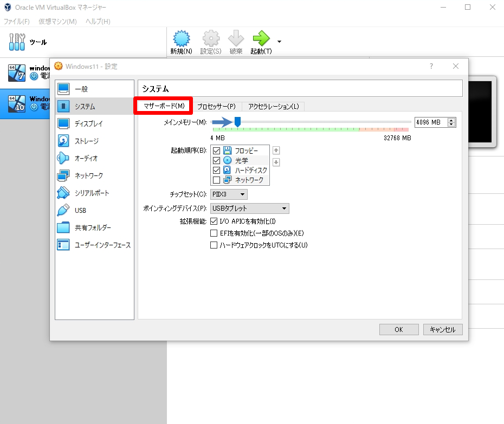Open the ディスプレイ settings category

(x=94, y=123)
